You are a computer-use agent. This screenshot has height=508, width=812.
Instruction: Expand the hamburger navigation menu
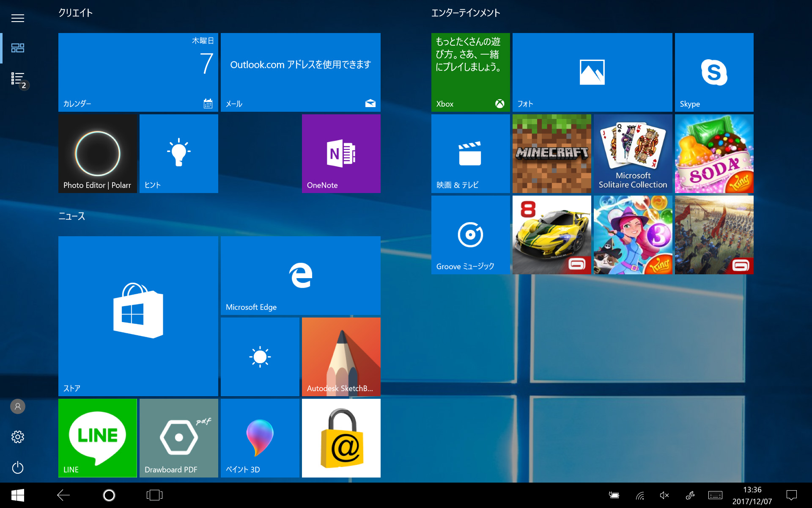[x=18, y=18]
